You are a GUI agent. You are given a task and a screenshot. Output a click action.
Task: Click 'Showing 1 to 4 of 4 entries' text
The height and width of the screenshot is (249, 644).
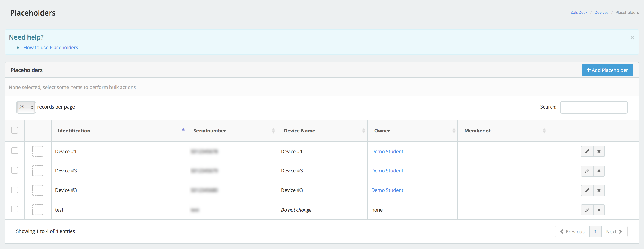pyautogui.click(x=45, y=231)
